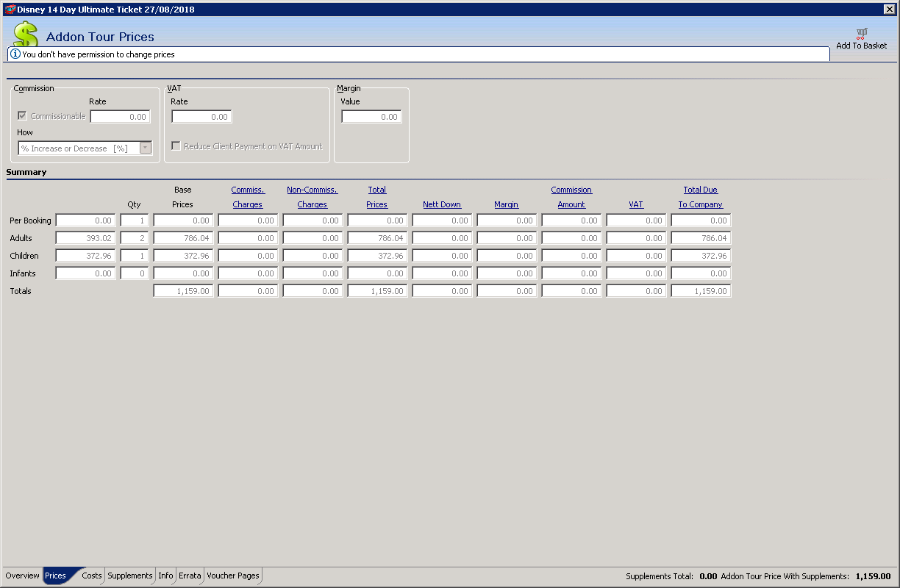Click the VAT Rate input field
Viewport: 900px width, 588px height.
201,117
